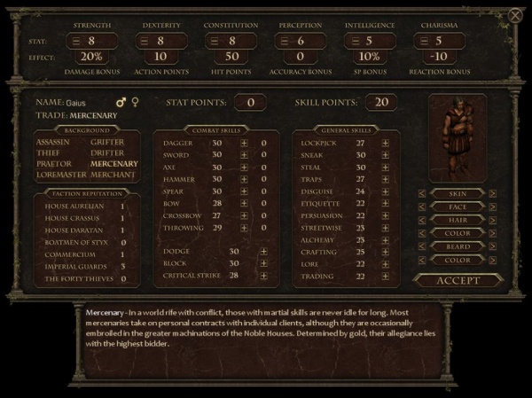The height and width of the screenshot is (398, 532).
Task: Raise the Persuasion skill with plus
Action: [385, 215]
